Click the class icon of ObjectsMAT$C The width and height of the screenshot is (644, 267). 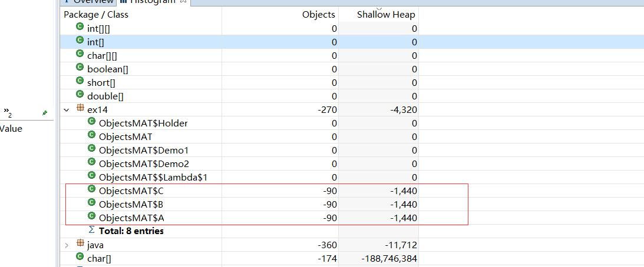pyautogui.click(x=92, y=189)
